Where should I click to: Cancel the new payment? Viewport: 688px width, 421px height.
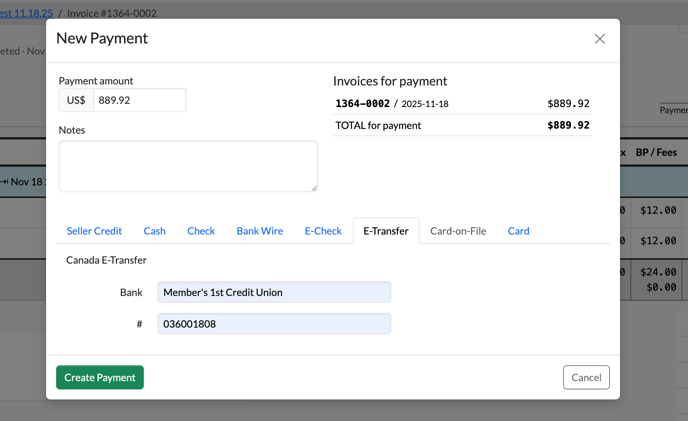tap(586, 377)
